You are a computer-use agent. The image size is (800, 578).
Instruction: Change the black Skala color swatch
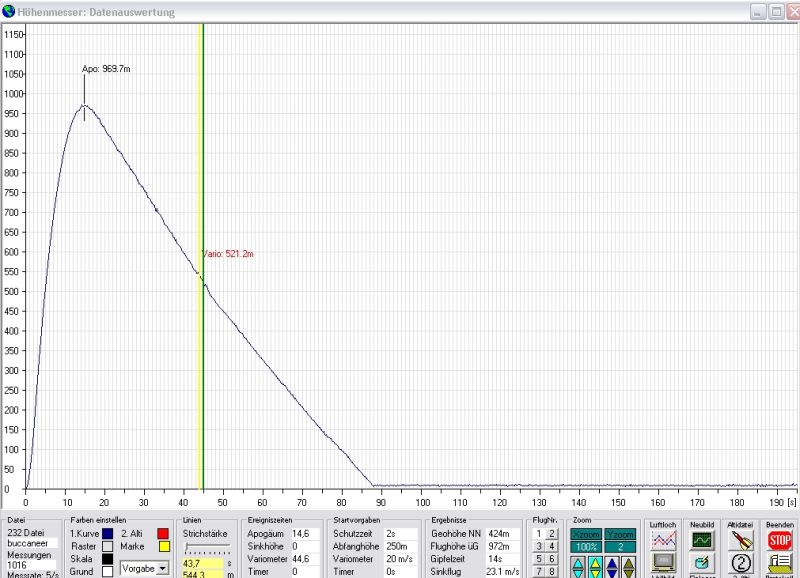tap(108, 559)
